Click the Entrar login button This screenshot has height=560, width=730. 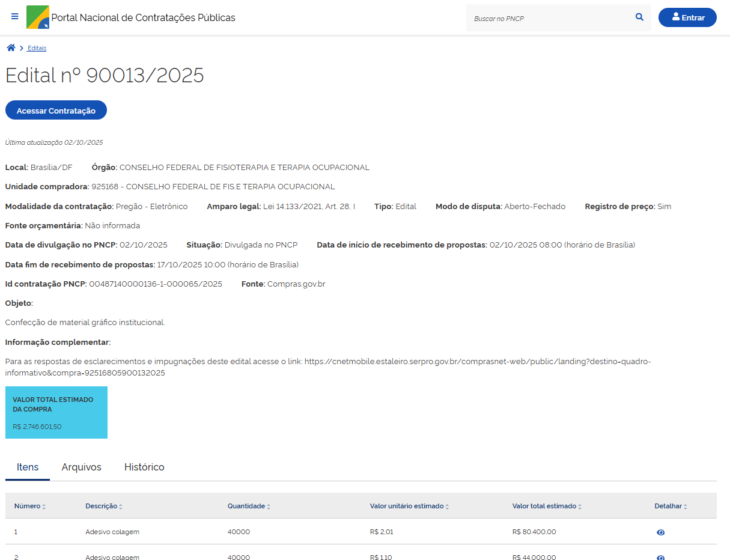(x=687, y=17)
